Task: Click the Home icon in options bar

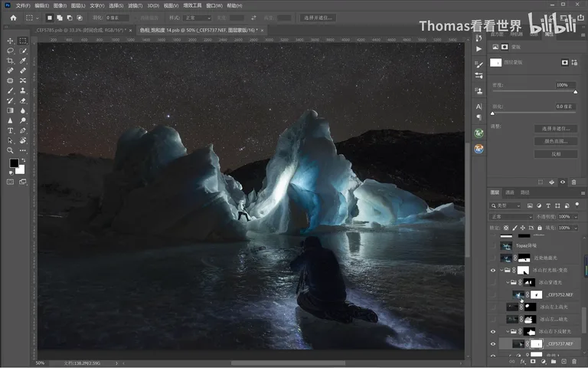Action: (13, 18)
